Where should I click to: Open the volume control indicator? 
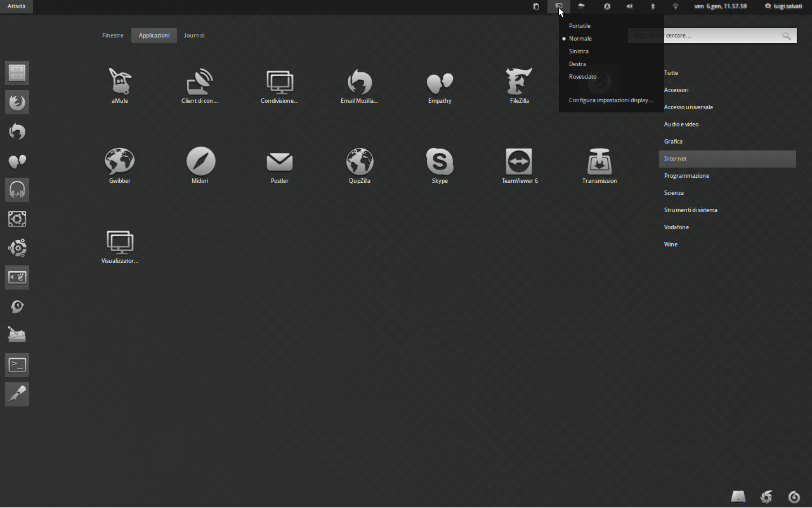pyautogui.click(x=630, y=6)
